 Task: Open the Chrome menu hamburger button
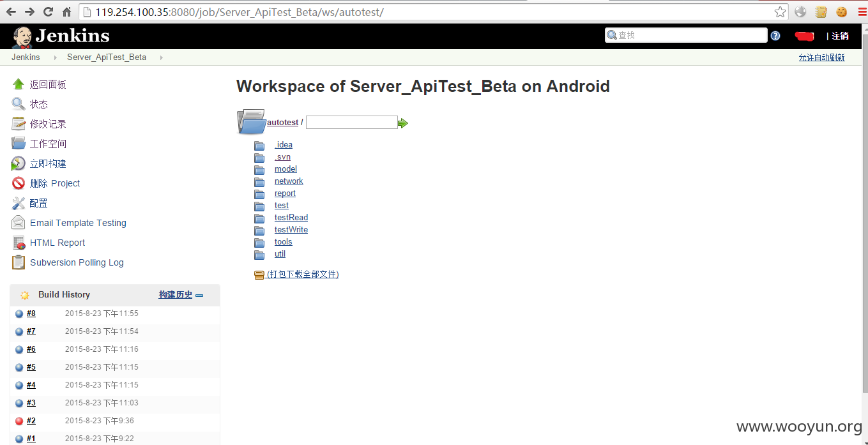pyautogui.click(x=862, y=11)
